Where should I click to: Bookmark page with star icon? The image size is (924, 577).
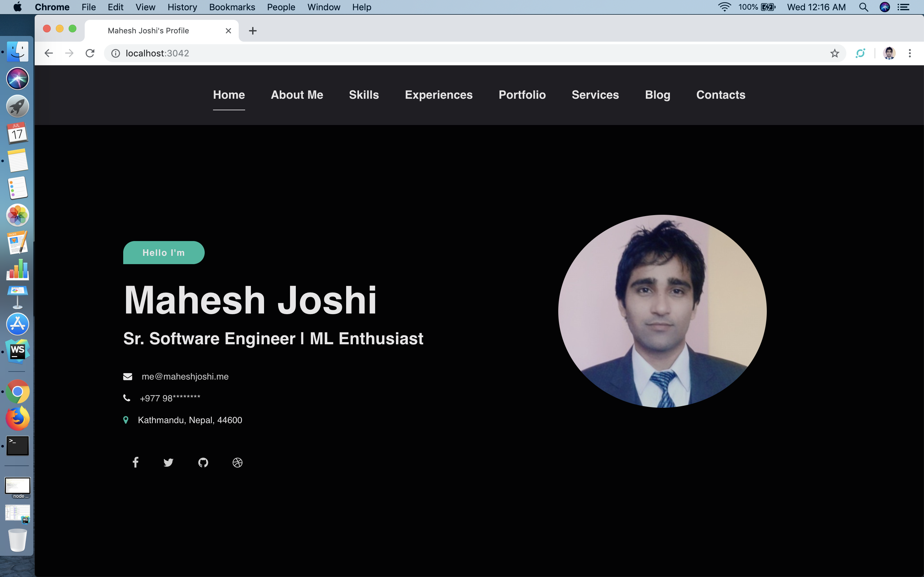835,54
